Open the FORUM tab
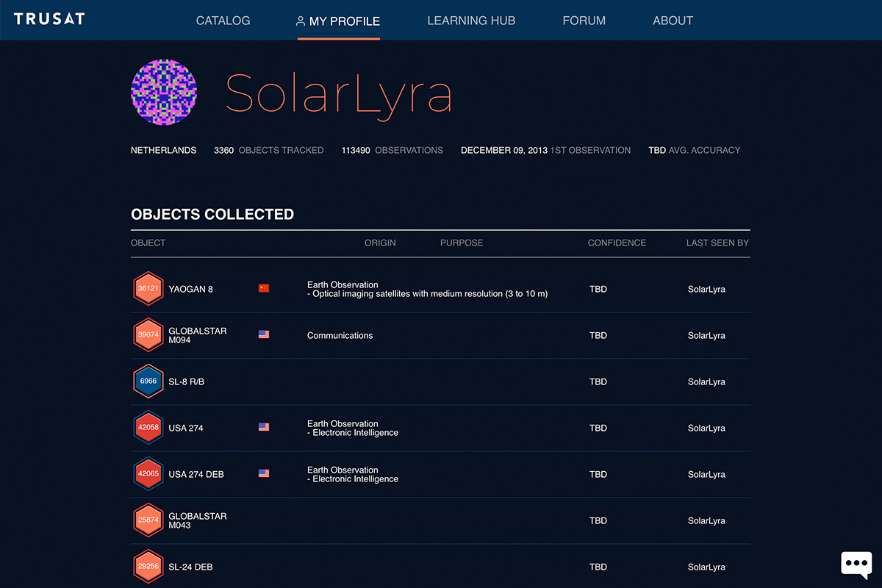 point(584,21)
